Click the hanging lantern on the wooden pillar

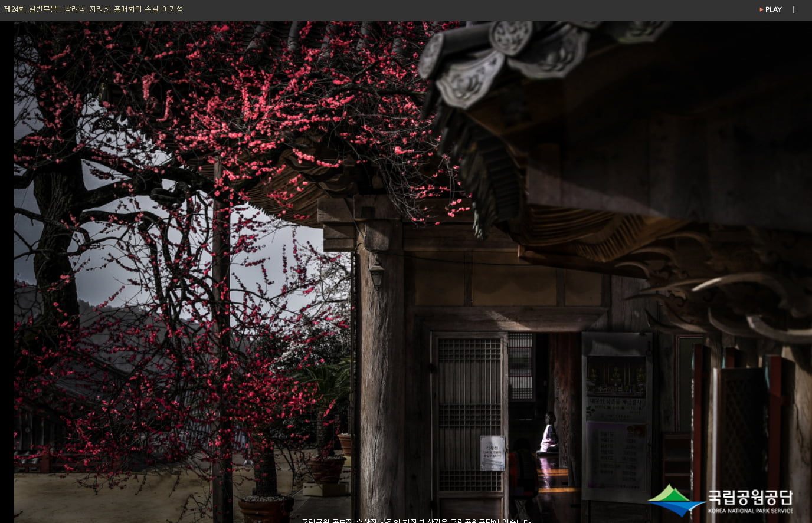376,273
